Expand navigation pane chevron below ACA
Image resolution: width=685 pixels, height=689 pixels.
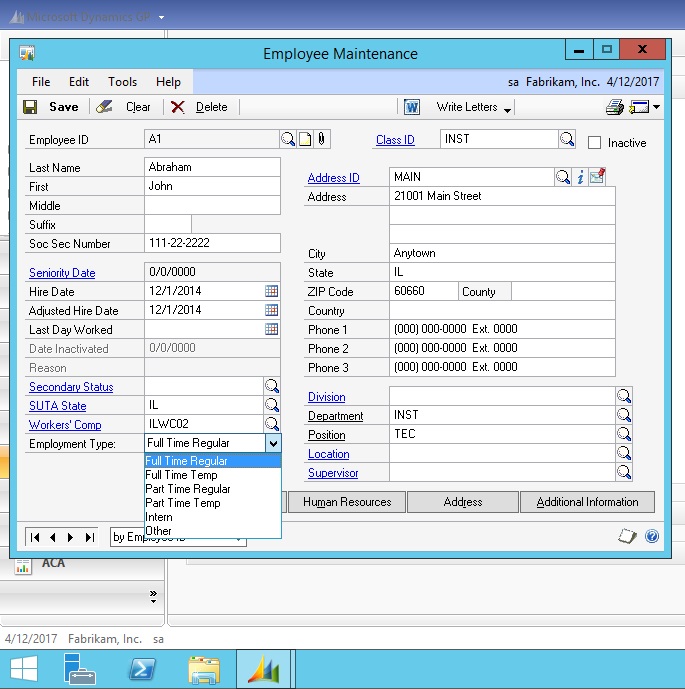153,596
